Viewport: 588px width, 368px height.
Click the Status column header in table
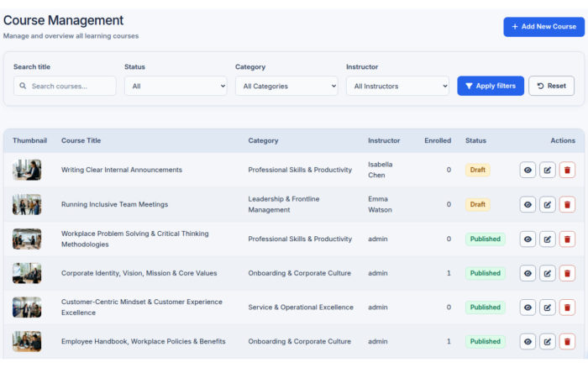click(x=475, y=140)
